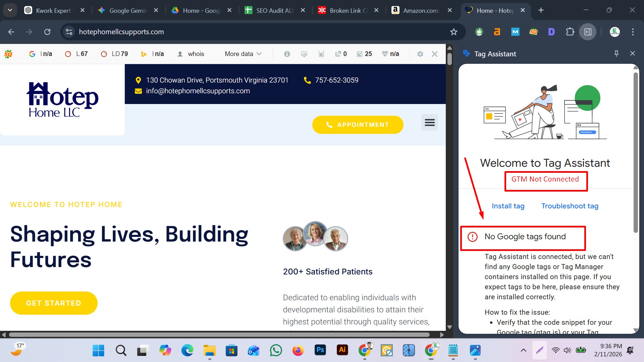Open site permissions via tune icon in address bar

(69, 32)
